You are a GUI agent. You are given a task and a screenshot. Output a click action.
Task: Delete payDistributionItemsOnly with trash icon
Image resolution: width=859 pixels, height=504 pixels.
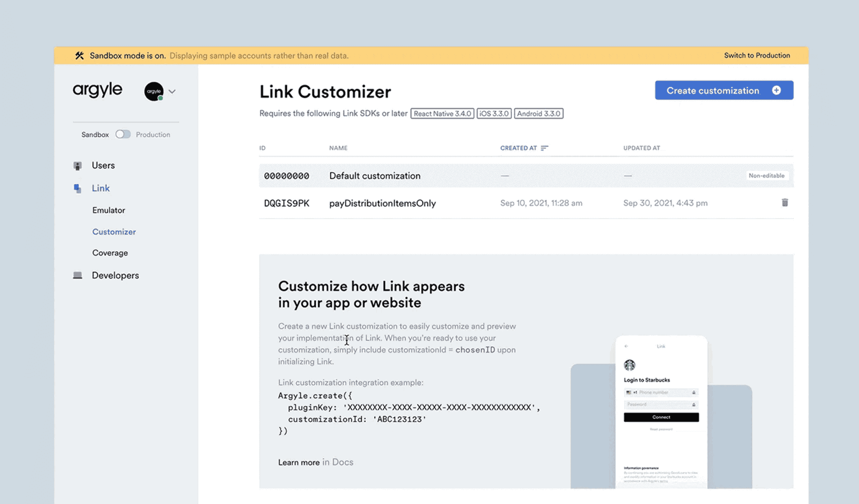(785, 203)
